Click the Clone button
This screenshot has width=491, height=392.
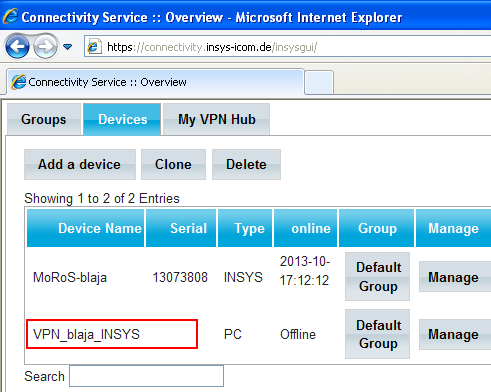[x=173, y=164]
